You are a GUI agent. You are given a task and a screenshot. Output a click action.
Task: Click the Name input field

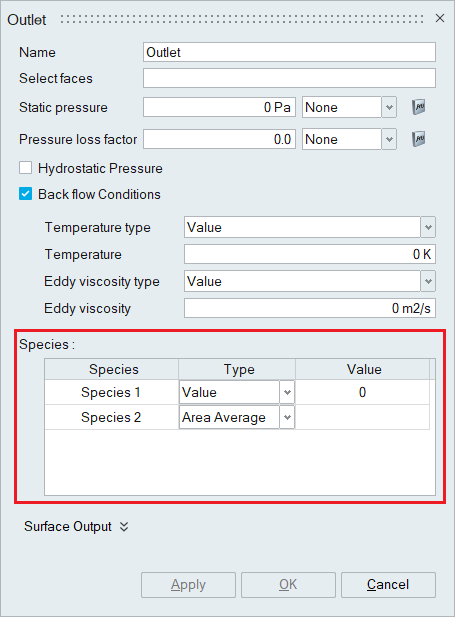click(289, 52)
